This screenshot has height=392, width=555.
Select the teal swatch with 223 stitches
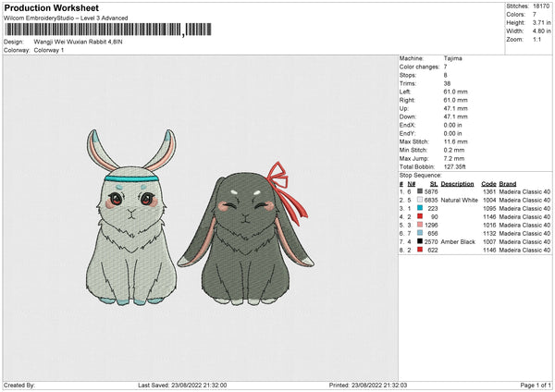(420, 208)
